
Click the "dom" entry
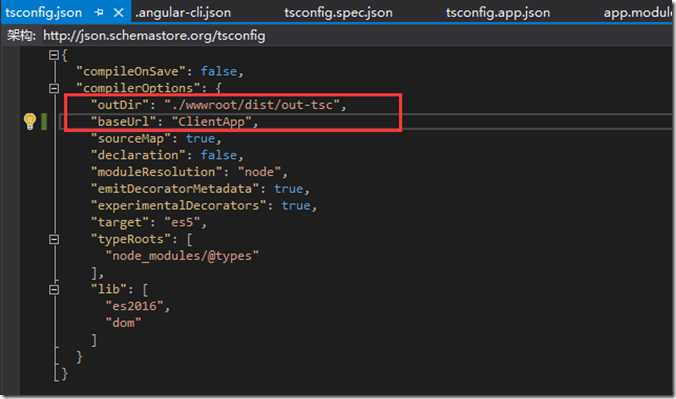coord(123,323)
